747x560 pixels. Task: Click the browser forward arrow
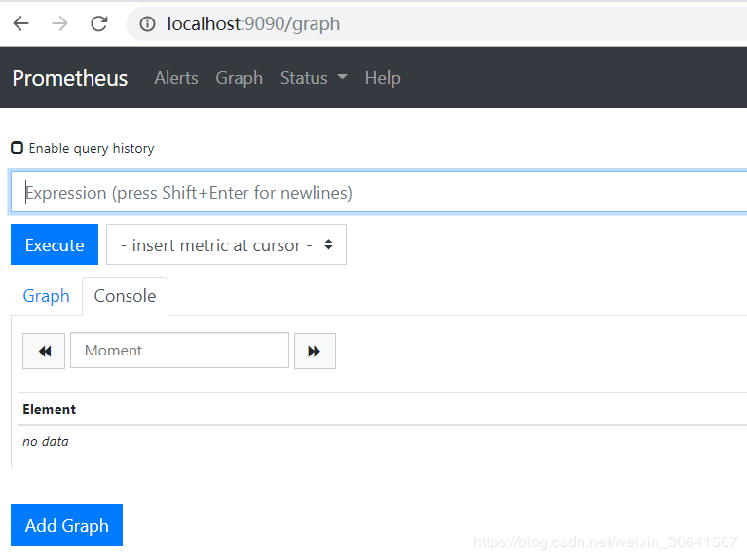click(x=59, y=23)
